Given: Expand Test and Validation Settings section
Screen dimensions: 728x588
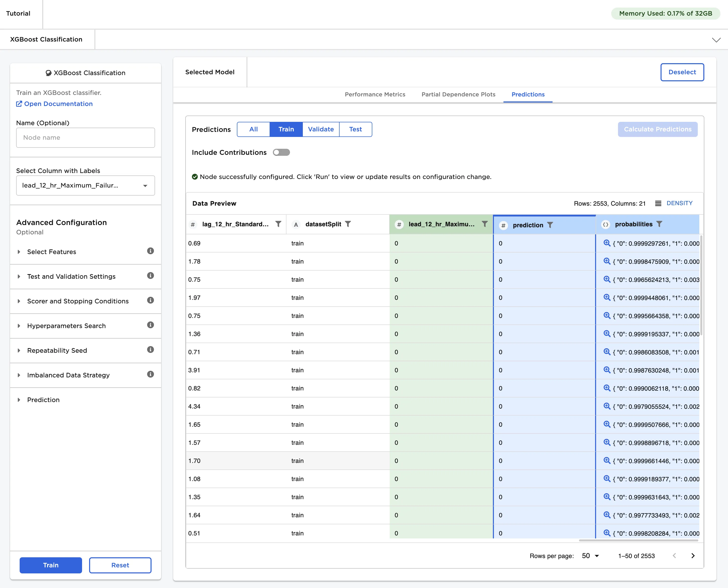Looking at the screenshot, I should coord(71,276).
